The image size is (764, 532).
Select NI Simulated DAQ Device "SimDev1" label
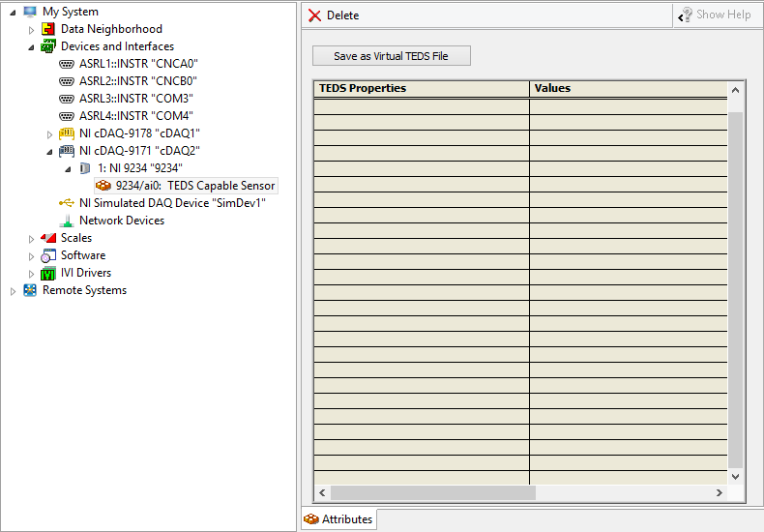click(x=172, y=203)
